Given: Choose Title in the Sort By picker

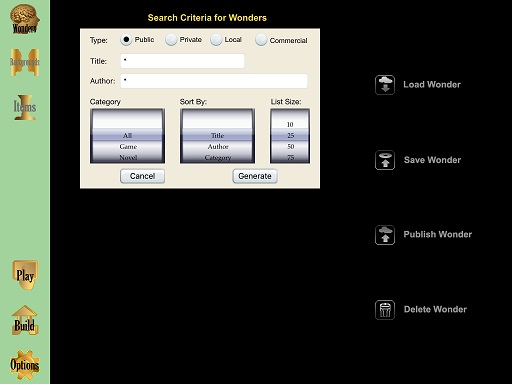Looking at the screenshot, I should (x=217, y=135).
